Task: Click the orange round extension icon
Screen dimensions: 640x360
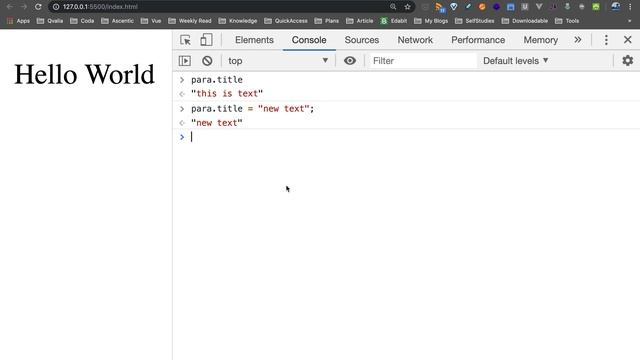Action: (482, 7)
